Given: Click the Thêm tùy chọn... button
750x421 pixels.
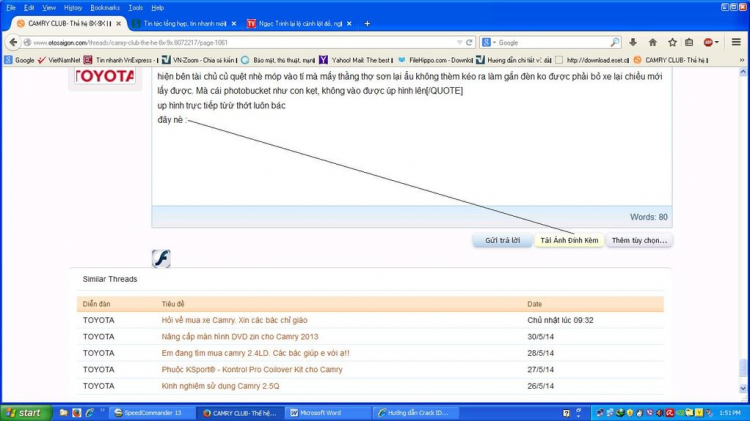Looking at the screenshot, I should 639,240.
